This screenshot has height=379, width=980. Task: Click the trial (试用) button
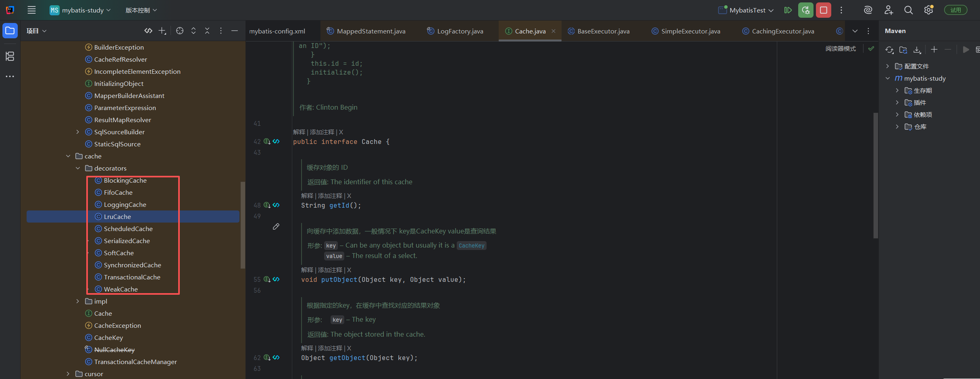click(x=955, y=10)
